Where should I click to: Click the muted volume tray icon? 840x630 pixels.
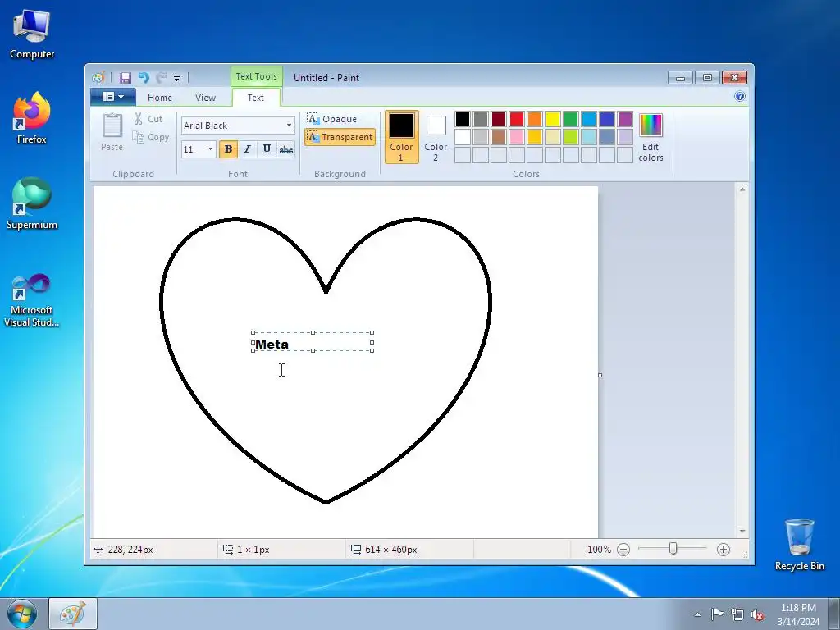point(757,615)
